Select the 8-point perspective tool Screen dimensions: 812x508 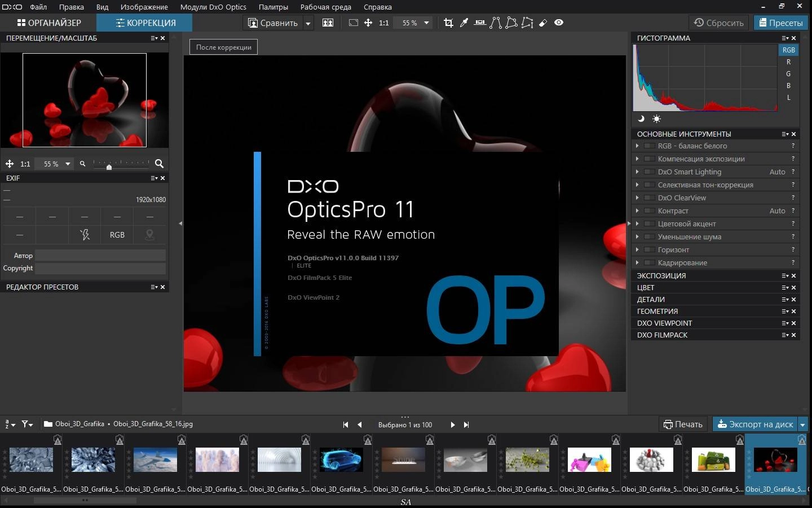point(527,23)
